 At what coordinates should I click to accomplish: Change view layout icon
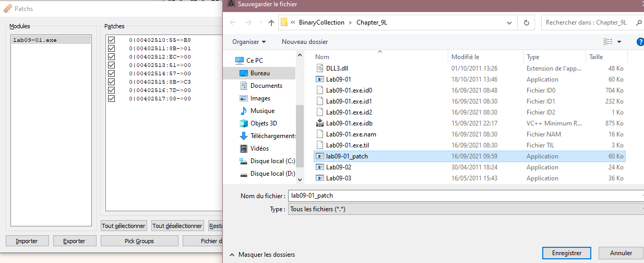point(608,42)
